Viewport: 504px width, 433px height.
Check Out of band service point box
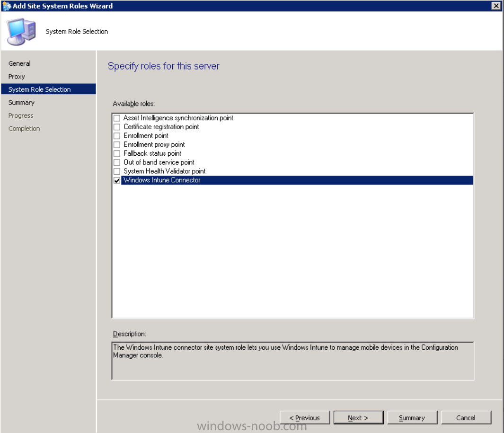click(117, 162)
